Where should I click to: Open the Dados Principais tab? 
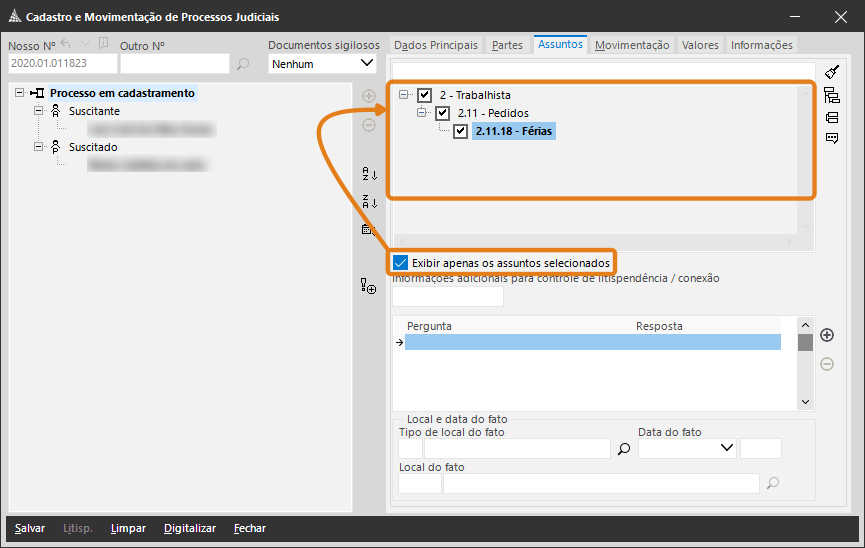(x=436, y=45)
